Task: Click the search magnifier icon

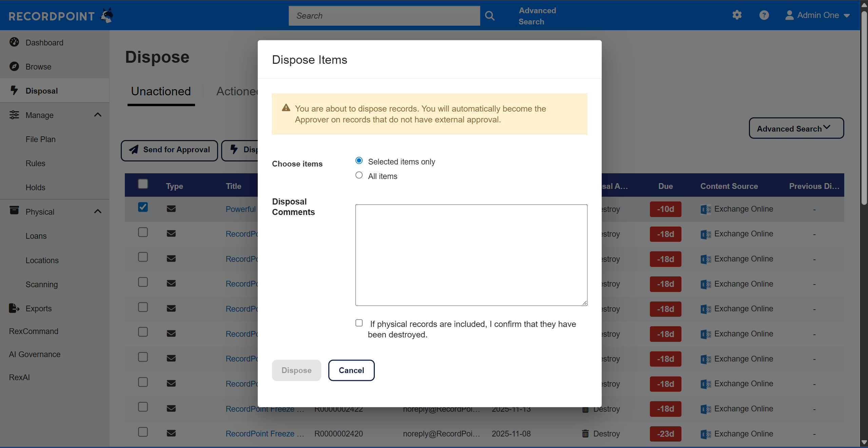Action: [x=489, y=16]
